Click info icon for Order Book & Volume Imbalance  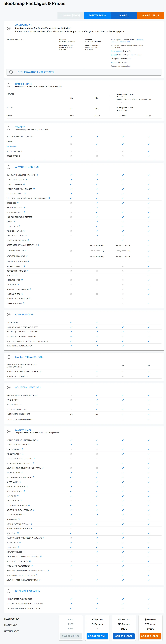pyautogui.click(x=38, y=245)
